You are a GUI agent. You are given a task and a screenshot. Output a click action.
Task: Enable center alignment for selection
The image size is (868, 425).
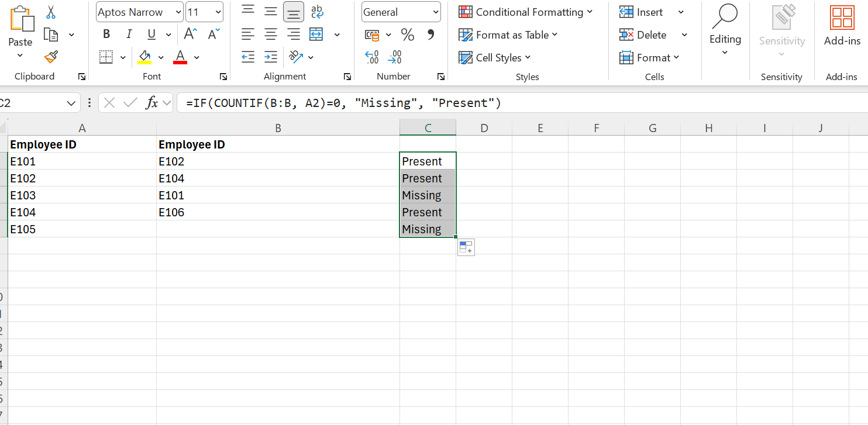270,34
